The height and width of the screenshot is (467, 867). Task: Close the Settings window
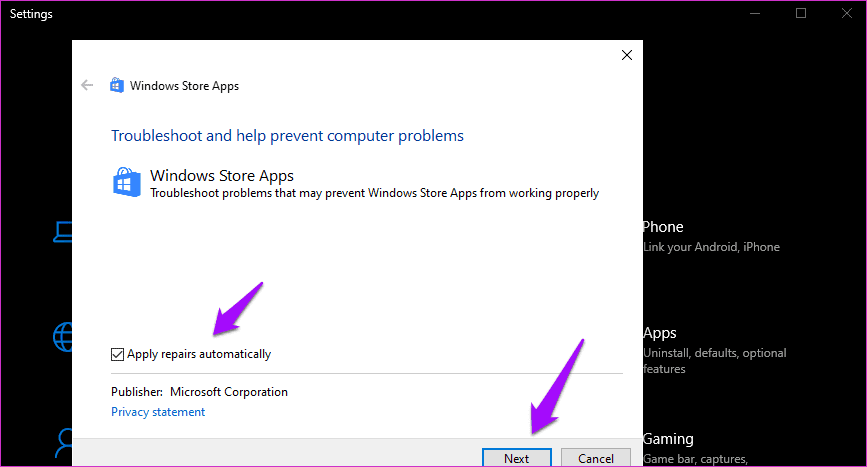tap(847, 13)
